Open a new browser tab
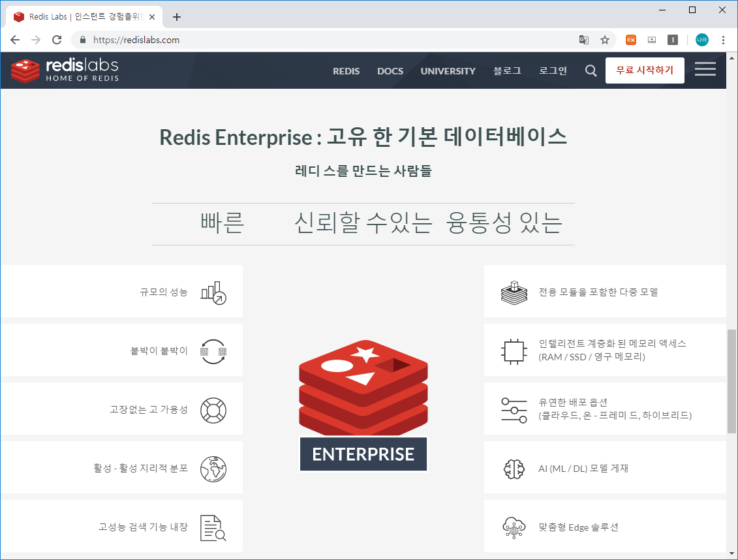 click(x=176, y=17)
